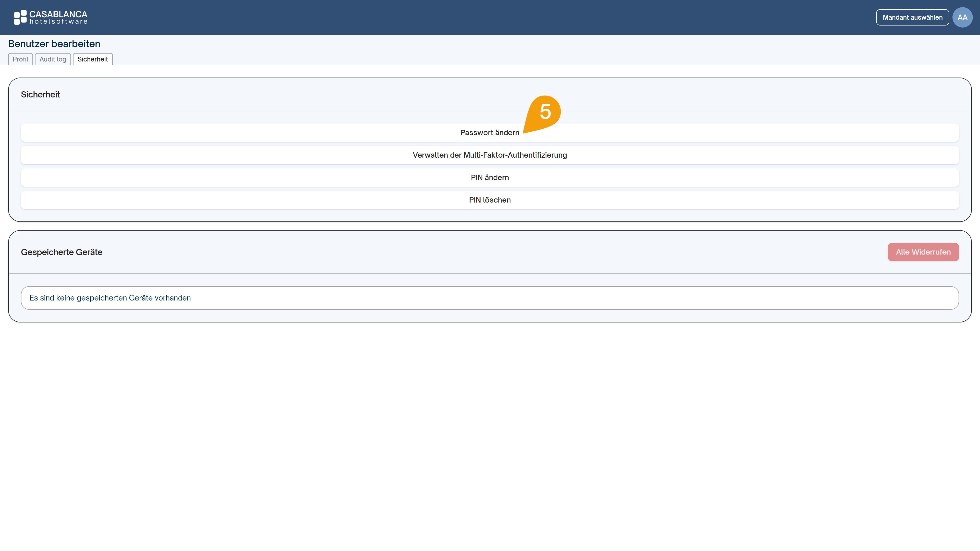Select the Sicherheit tab
This screenshot has height=551, width=980.
tap(93, 59)
